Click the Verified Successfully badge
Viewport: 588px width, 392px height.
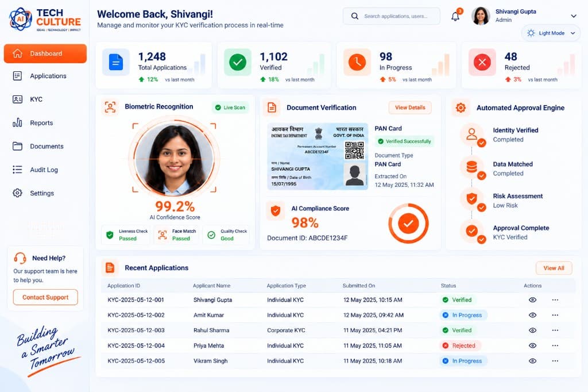[x=405, y=141]
